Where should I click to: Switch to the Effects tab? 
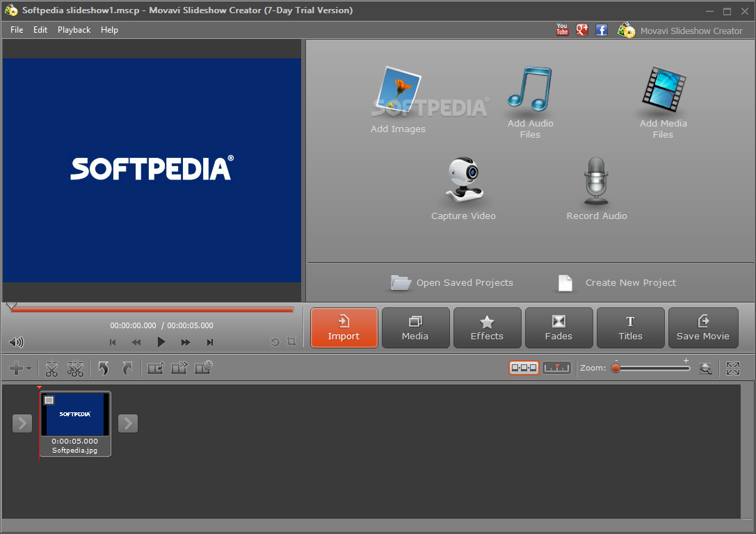tap(487, 327)
